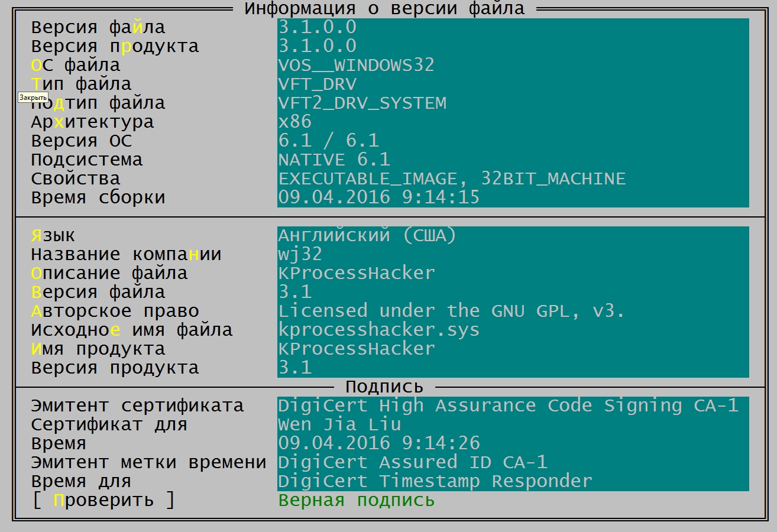Click the Подтип файла label

click(x=98, y=103)
